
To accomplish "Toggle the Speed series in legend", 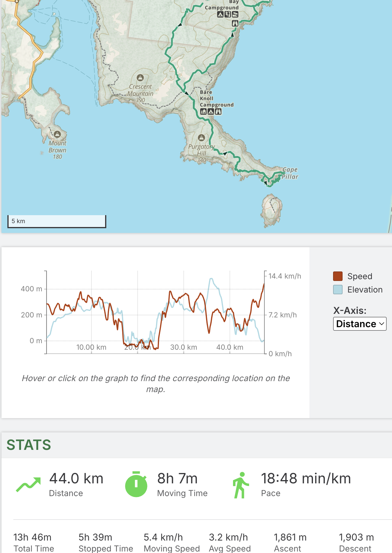I will [359, 276].
